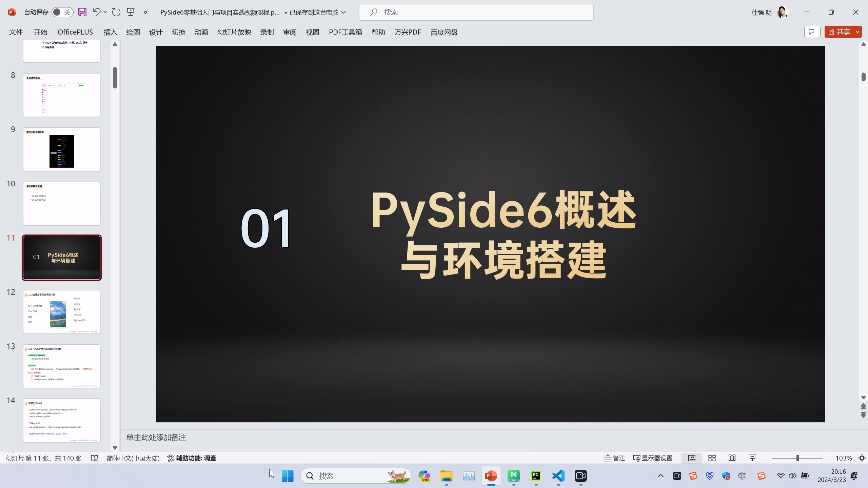Viewport: 868px width, 488px height.
Task: Select slide 14 thumbnail
Action: (x=62, y=420)
